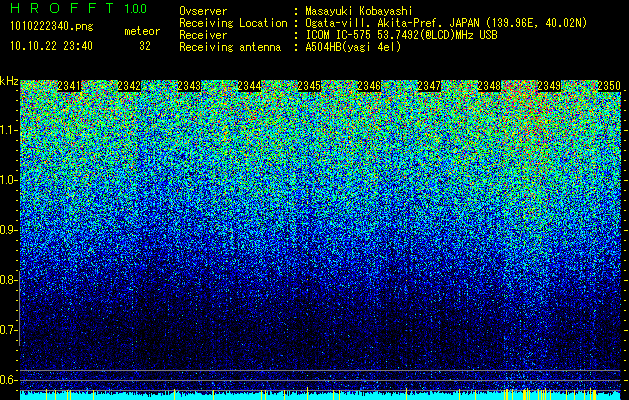Click the 0.6 kHz axis label
The width and height of the screenshot is (629, 400).
(x=9, y=380)
